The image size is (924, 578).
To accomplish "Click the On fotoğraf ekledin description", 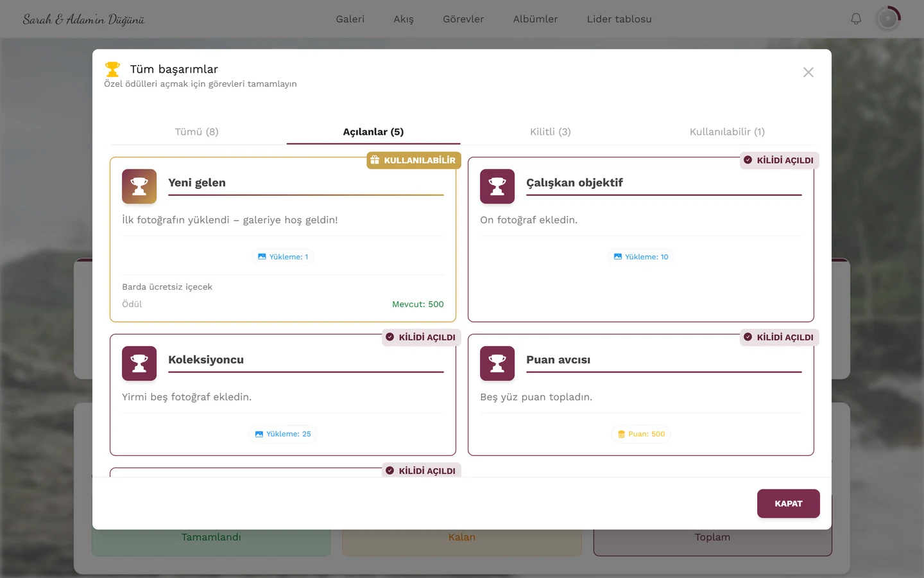I will [x=529, y=220].
